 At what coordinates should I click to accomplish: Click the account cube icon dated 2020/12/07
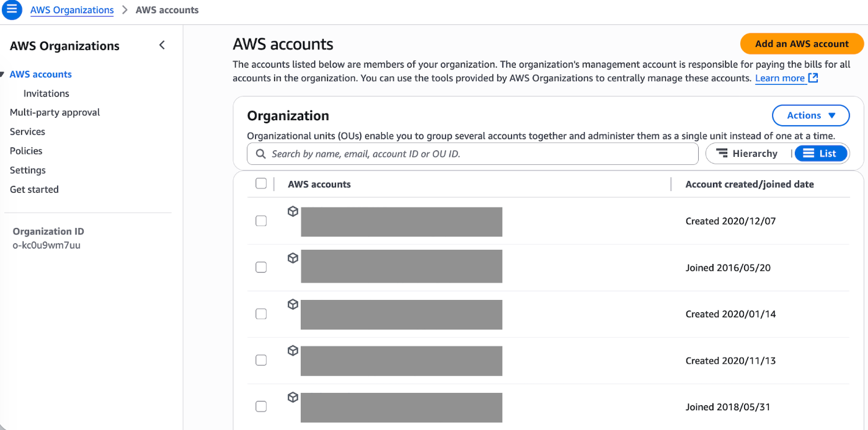293,212
